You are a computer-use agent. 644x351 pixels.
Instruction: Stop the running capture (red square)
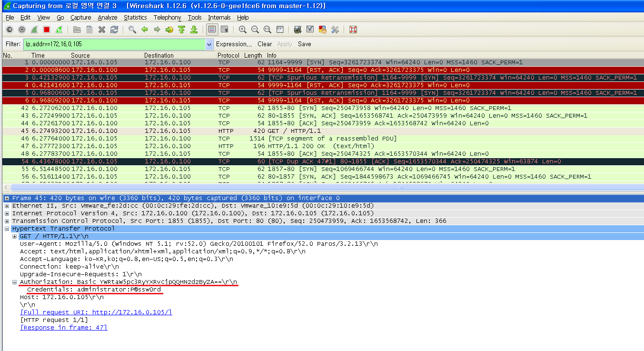click(46, 30)
